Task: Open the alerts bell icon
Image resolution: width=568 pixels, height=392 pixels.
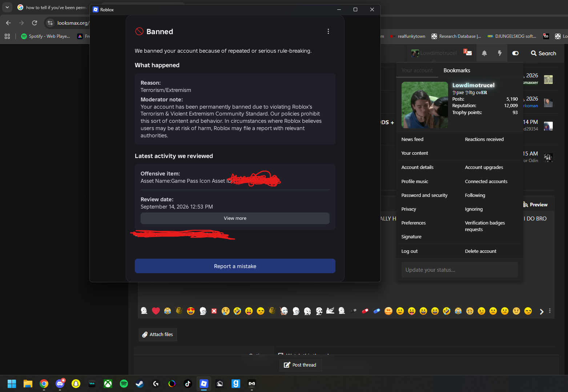Action: tap(484, 53)
